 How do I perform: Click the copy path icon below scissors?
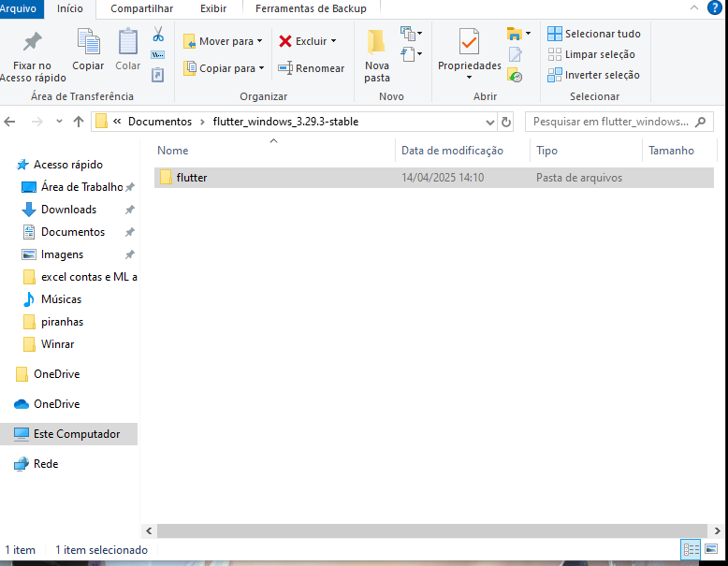pyautogui.click(x=158, y=55)
